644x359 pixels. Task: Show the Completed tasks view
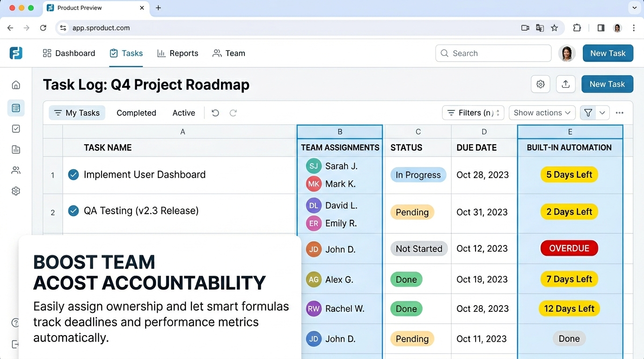pos(136,113)
